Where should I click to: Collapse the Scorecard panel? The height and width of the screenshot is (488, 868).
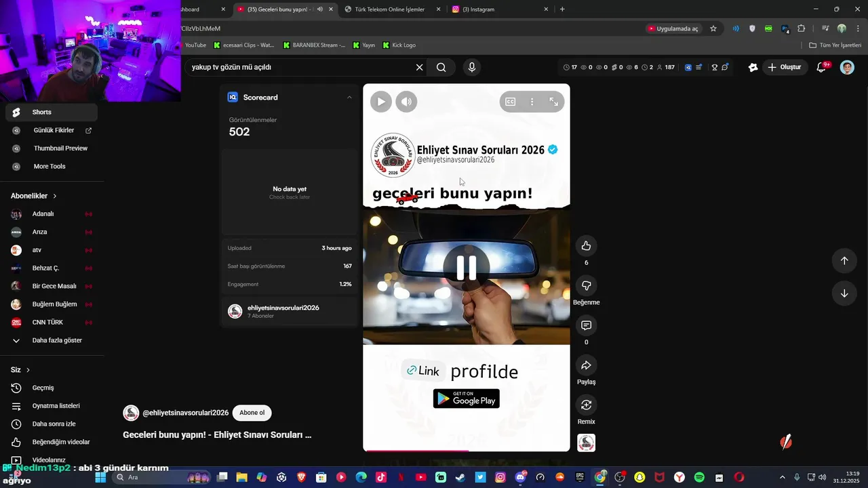point(349,98)
